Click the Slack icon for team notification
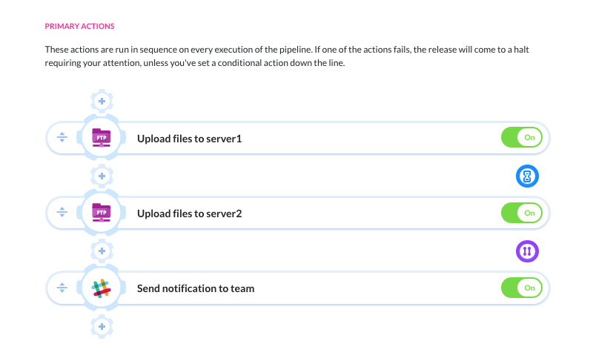The width and height of the screenshot is (596, 364). coord(101,288)
